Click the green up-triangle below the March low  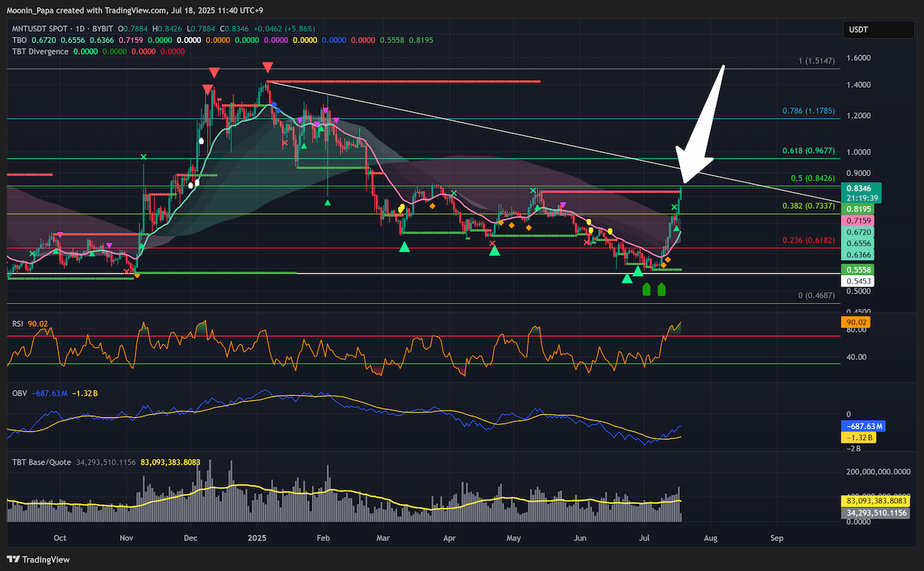(x=404, y=247)
